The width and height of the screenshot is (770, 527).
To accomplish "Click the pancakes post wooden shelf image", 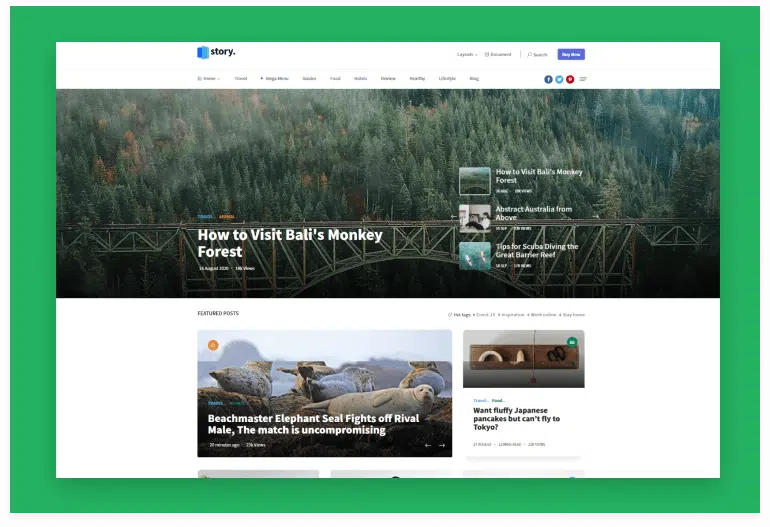I will [523, 359].
